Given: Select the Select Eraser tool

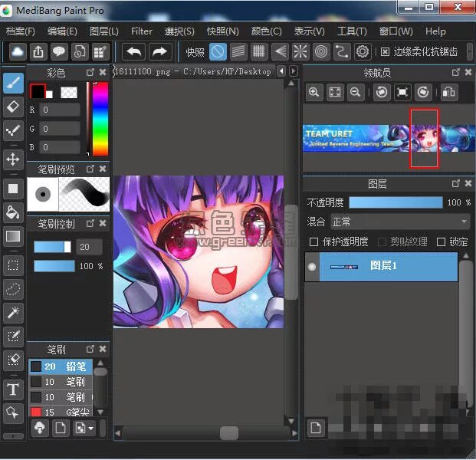Looking at the screenshot, I should click(x=13, y=360).
